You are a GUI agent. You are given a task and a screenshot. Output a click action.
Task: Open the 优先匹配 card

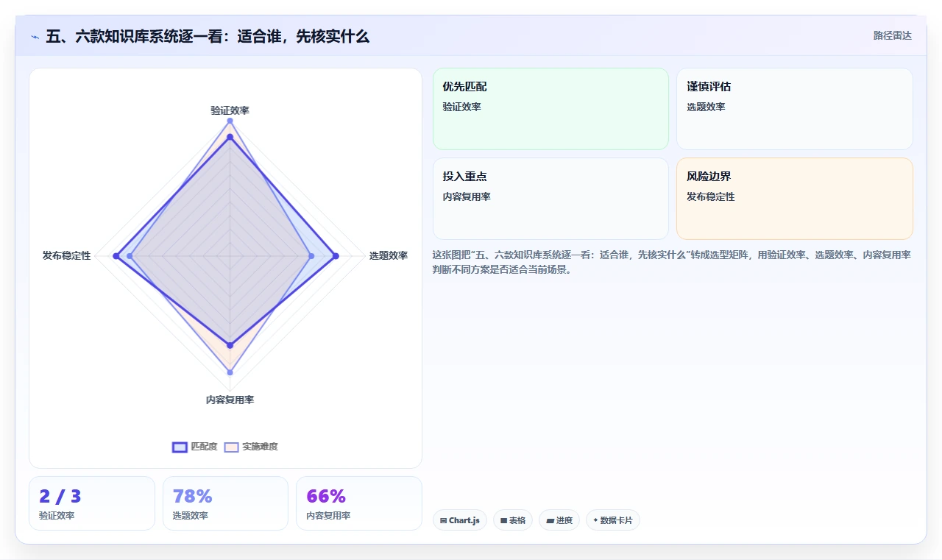[550, 109]
